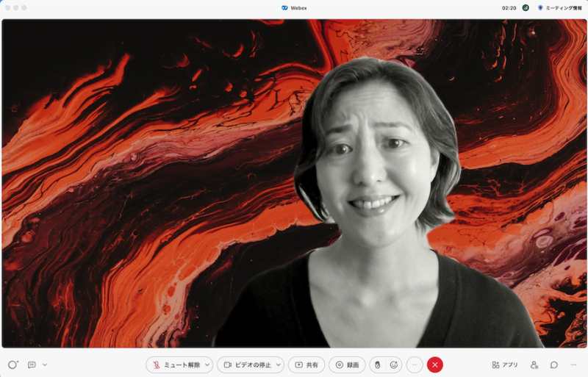Stop video using ビデオの停止 button
The height and width of the screenshot is (377, 588).
coord(245,365)
